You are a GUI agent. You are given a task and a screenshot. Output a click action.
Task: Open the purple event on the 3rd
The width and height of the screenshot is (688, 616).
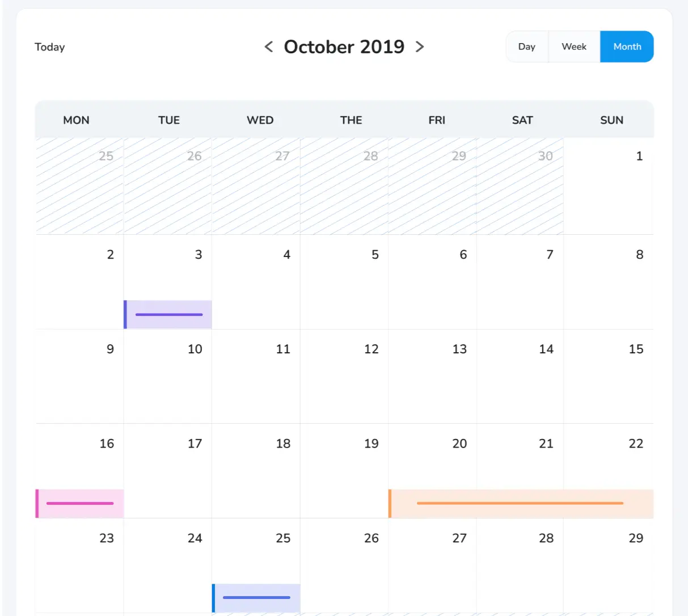coord(168,314)
